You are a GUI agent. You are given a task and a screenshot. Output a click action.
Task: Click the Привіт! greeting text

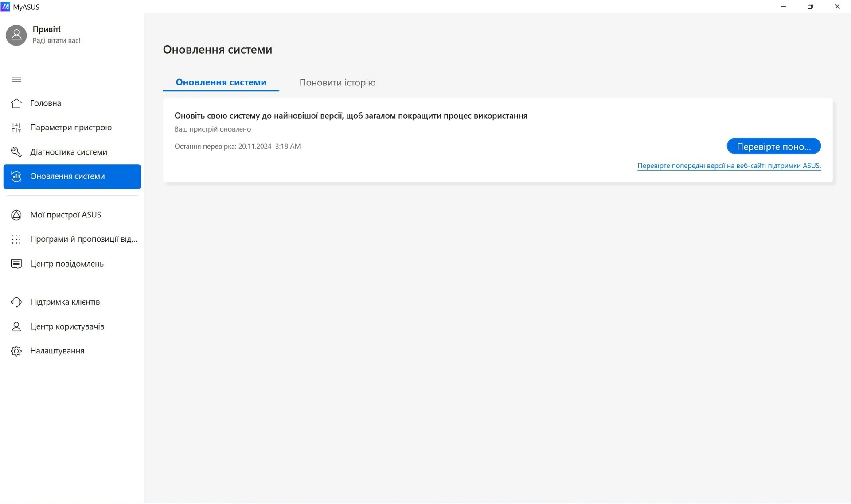pyautogui.click(x=47, y=29)
